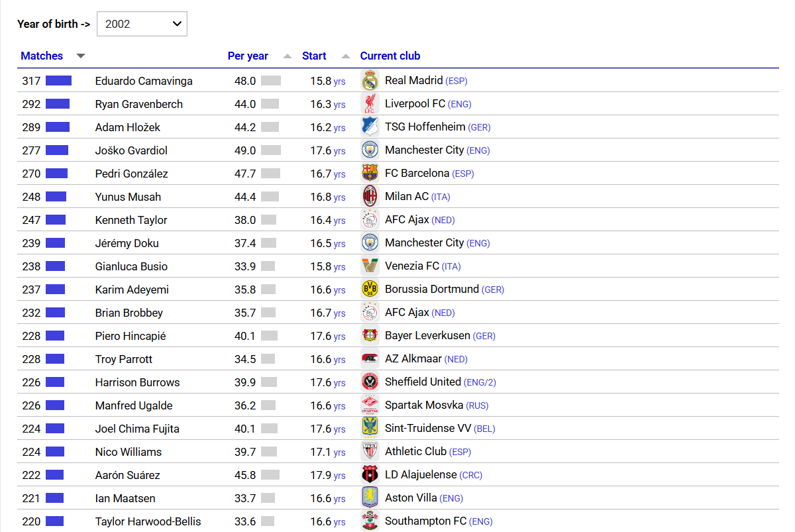The width and height of the screenshot is (795, 532).
Task: Open the (ENG) link next to Liverpool FC
Action: 460,104
